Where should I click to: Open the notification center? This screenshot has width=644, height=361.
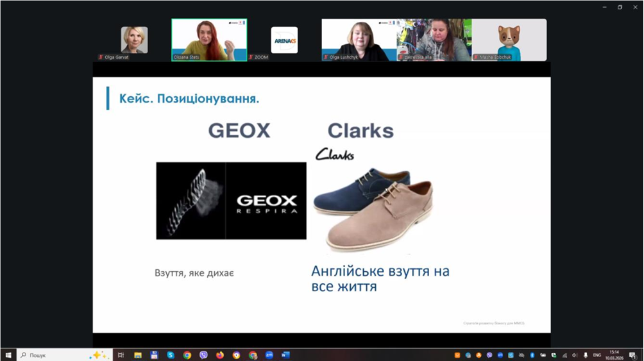click(633, 355)
